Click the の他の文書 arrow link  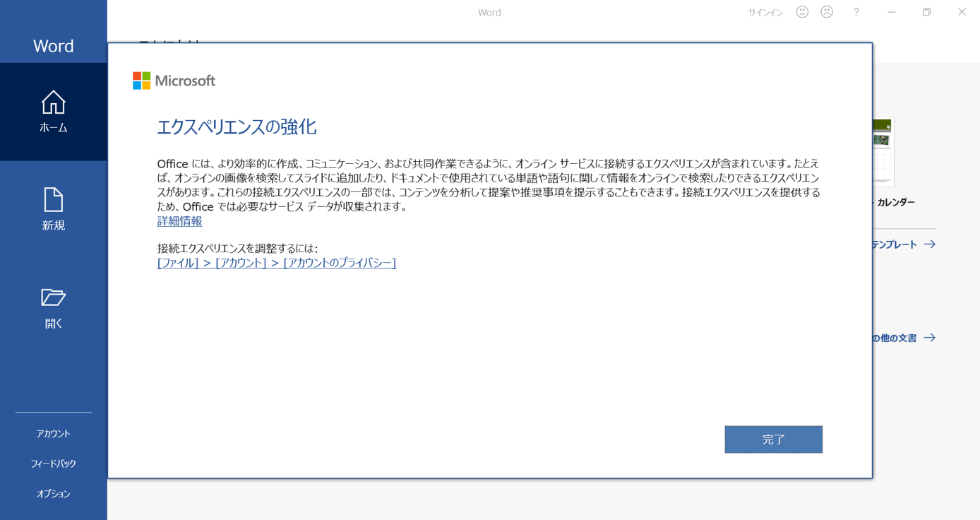click(904, 338)
